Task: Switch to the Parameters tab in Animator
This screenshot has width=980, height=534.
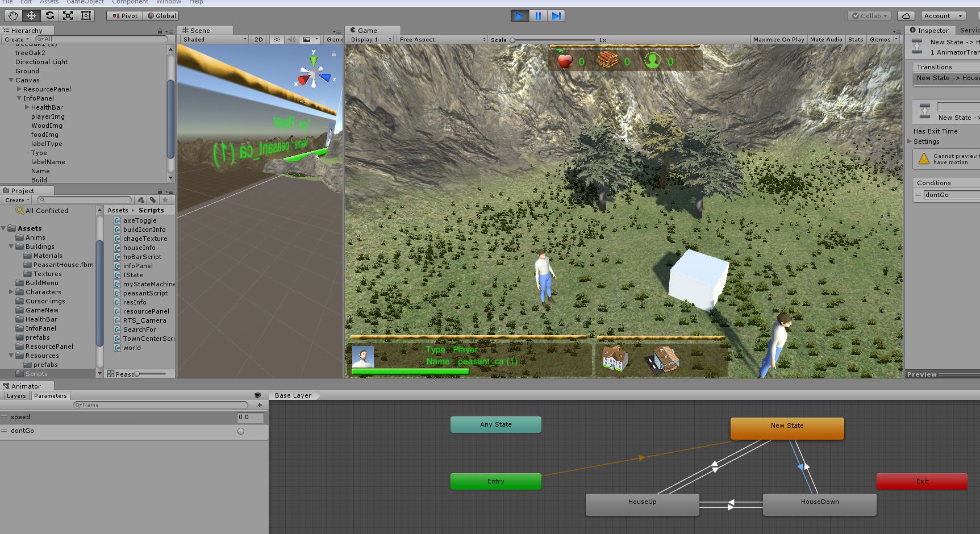Action: click(50, 395)
